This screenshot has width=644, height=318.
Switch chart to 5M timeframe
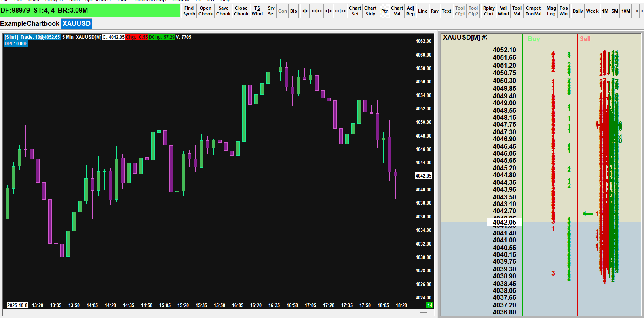click(614, 11)
